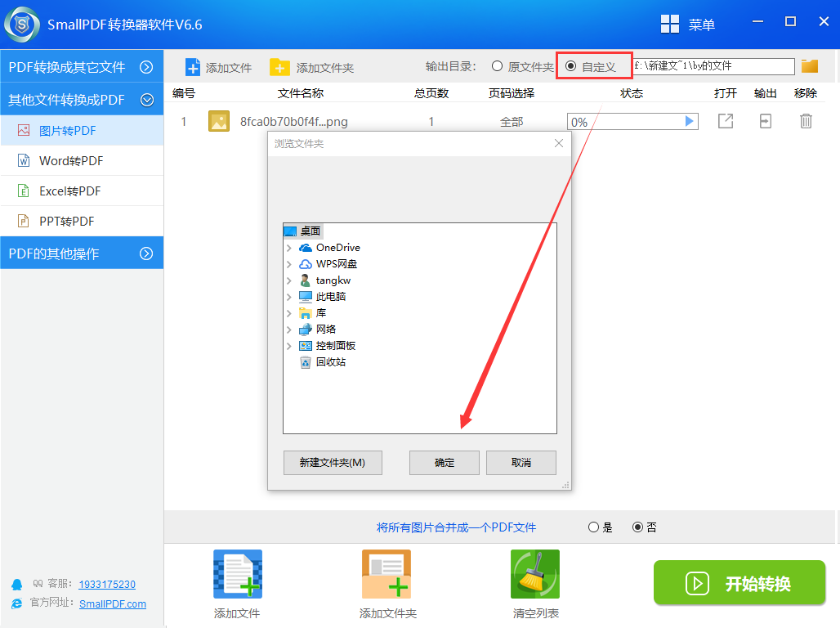Click the PPT转PDF document icon
The image size is (840, 628).
24,221
